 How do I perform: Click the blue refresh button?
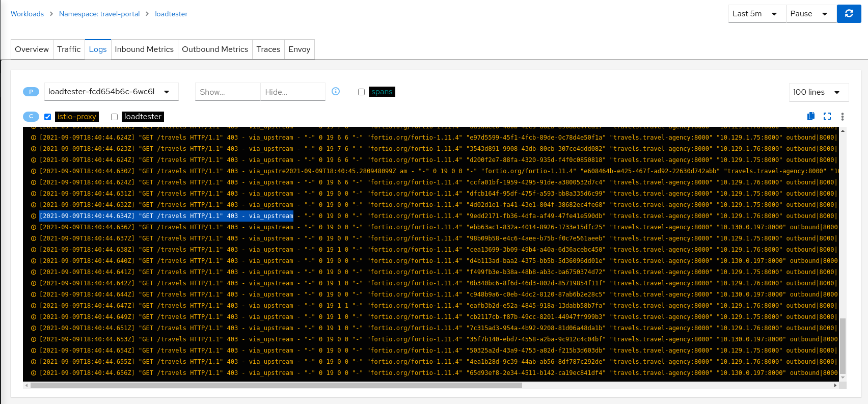click(849, 14)
